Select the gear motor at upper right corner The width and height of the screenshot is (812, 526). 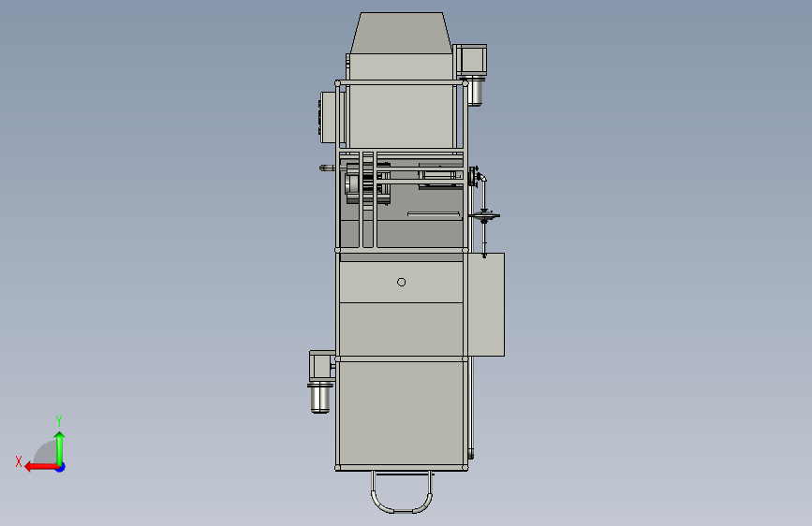[471, 74]
